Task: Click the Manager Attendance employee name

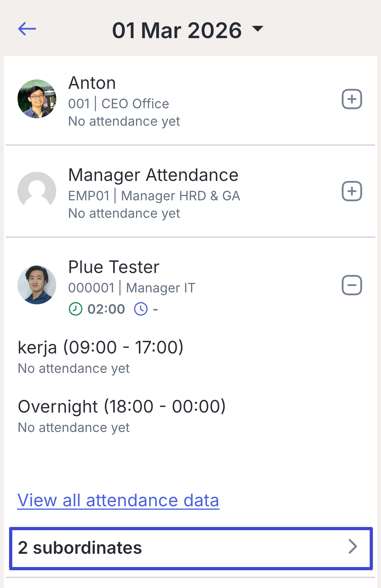Action: [153, 175]
